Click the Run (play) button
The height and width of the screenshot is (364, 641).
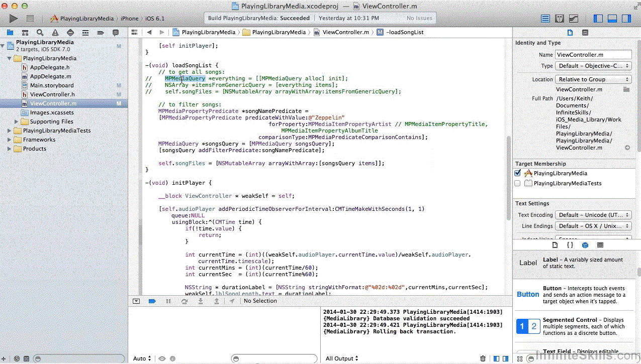click(x=14, y=19)
